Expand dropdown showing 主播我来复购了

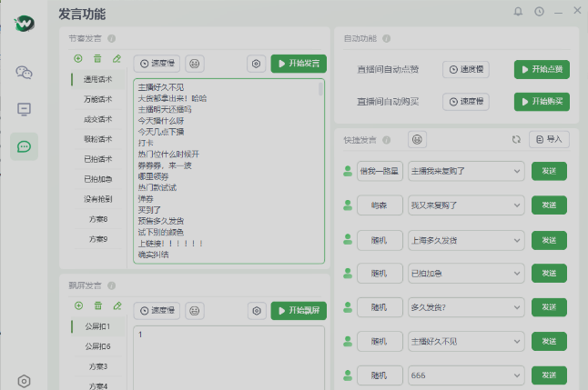516,170
